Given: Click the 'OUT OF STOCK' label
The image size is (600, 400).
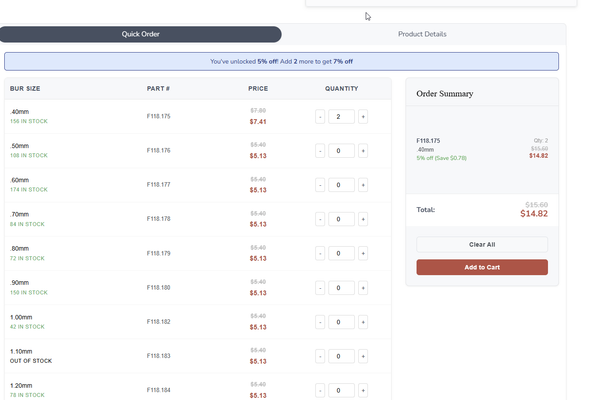Looking at the screenshot, I should point(31,361).
